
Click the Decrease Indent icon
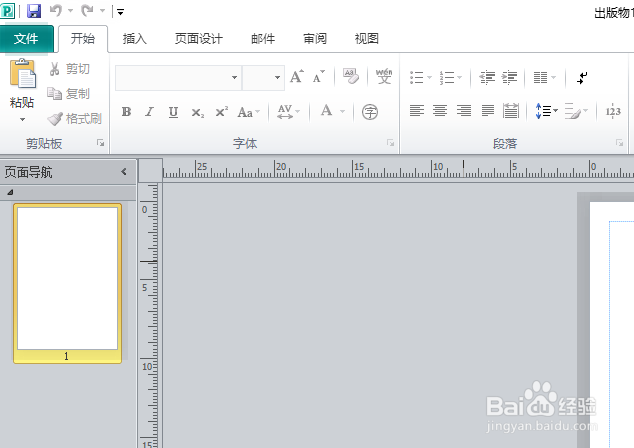pos(487,77)
